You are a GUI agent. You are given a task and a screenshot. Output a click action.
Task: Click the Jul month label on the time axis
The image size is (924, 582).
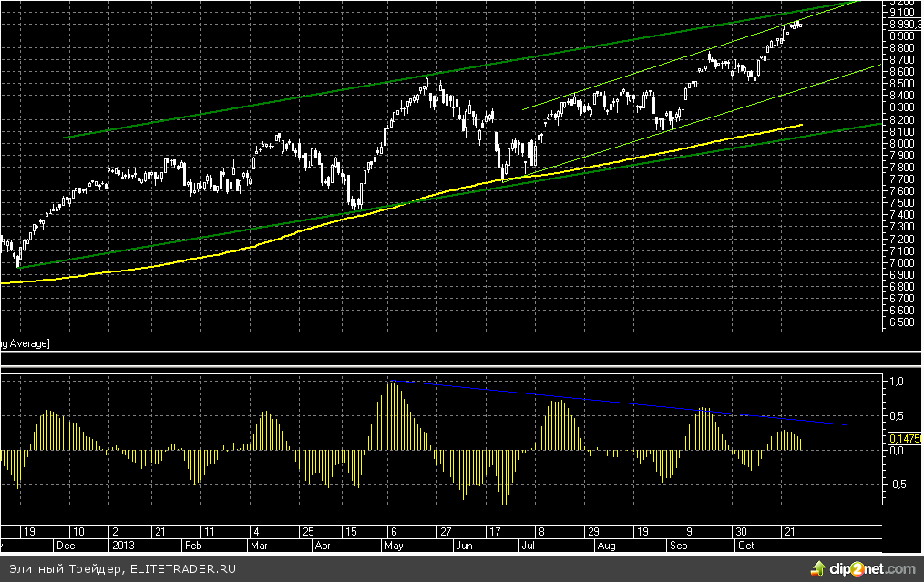529,546
